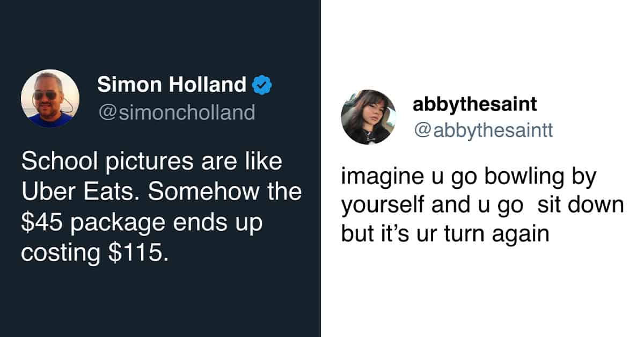The image size is (644, 337).
Task: Click the word "costing" in Simon's tweet
Action: point(62,254)
